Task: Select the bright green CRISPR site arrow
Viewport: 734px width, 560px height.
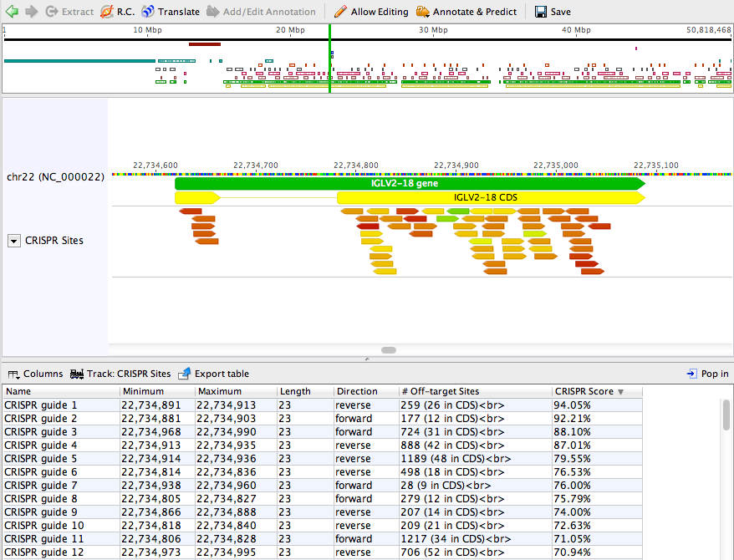Action: point(458,211)
